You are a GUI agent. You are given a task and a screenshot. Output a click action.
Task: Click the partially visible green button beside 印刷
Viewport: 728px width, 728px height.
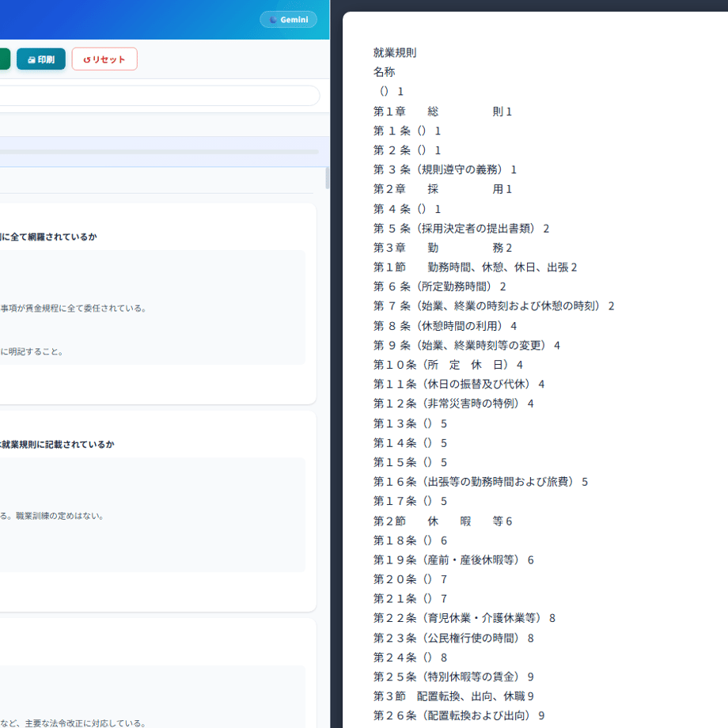(5, 59)
